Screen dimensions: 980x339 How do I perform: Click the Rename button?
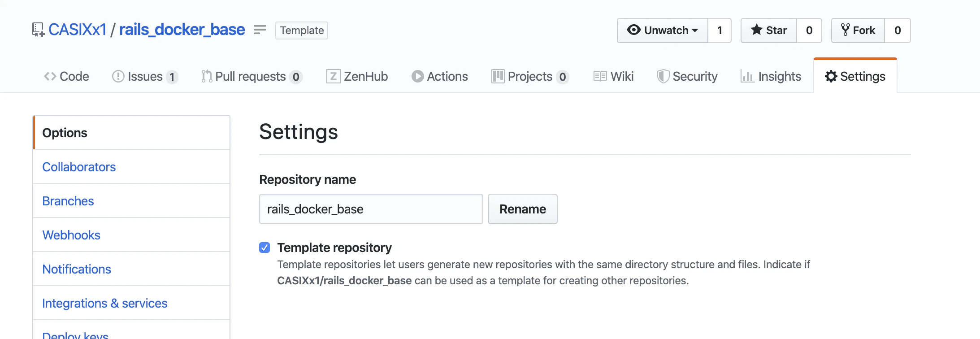click(523, 209)
